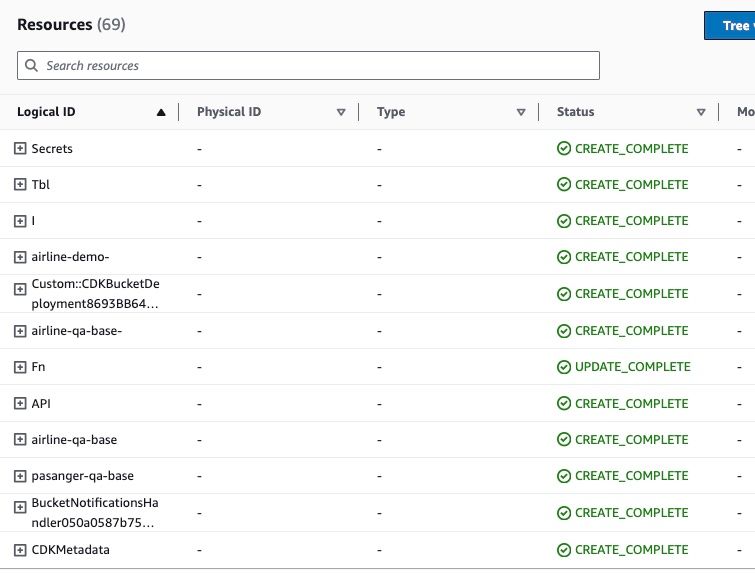Expand the BucketNotificationsHandler row

20,508
